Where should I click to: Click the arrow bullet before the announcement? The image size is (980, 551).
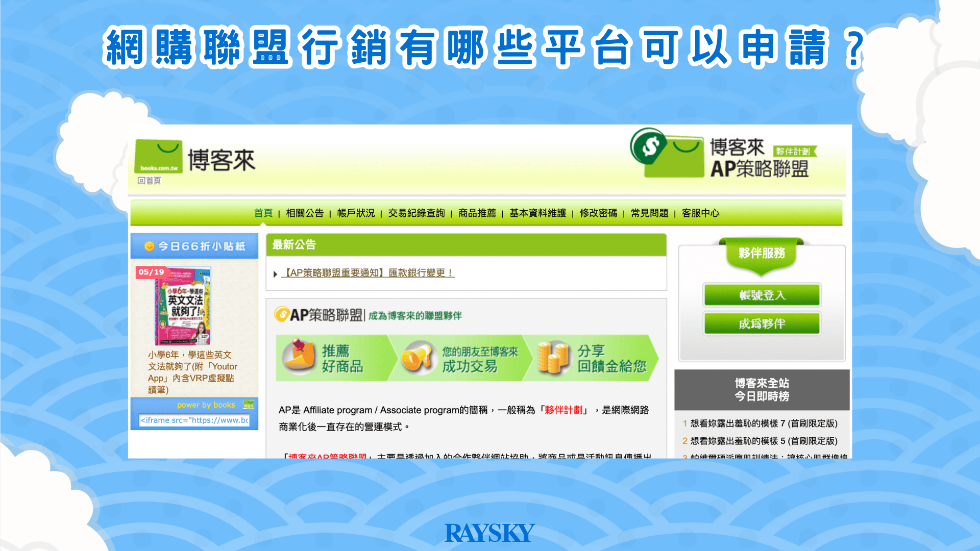click(x=276, y=274)
